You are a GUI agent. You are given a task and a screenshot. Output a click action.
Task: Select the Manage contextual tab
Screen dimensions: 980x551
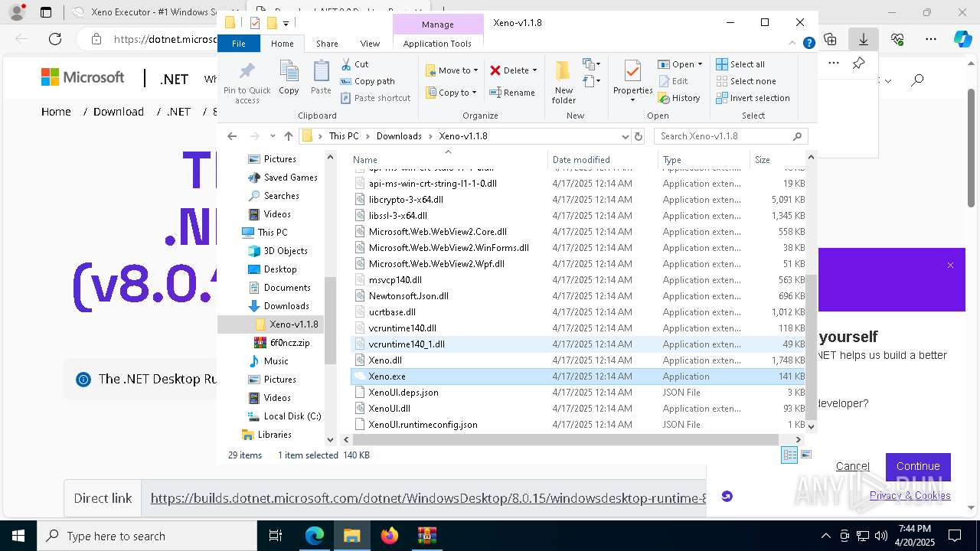(x=437, y=24)
